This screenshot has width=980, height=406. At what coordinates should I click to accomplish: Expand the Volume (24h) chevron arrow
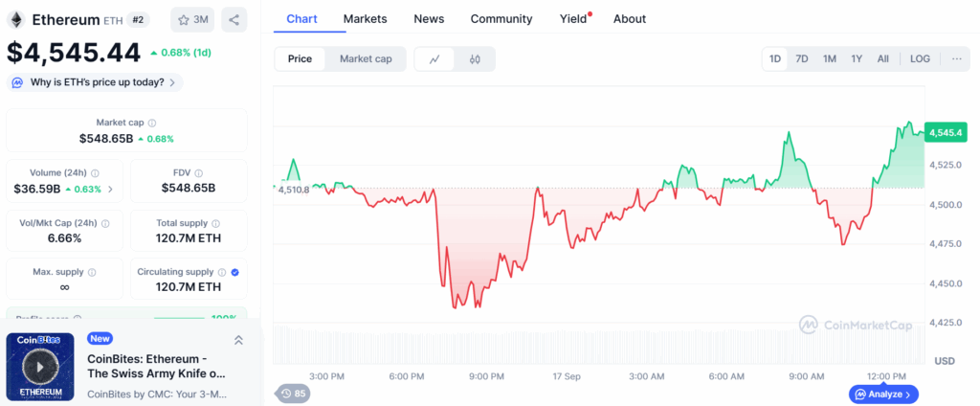point(110,189)
